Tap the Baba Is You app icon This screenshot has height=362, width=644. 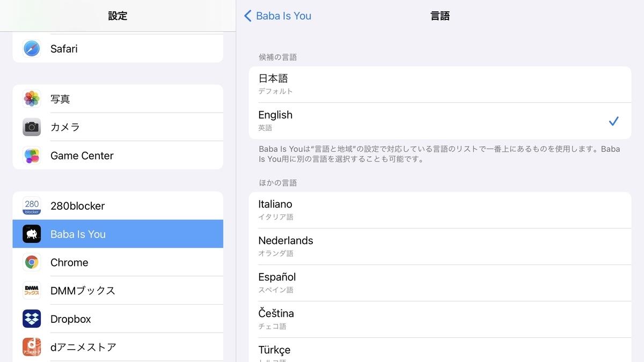click(32, 234)
